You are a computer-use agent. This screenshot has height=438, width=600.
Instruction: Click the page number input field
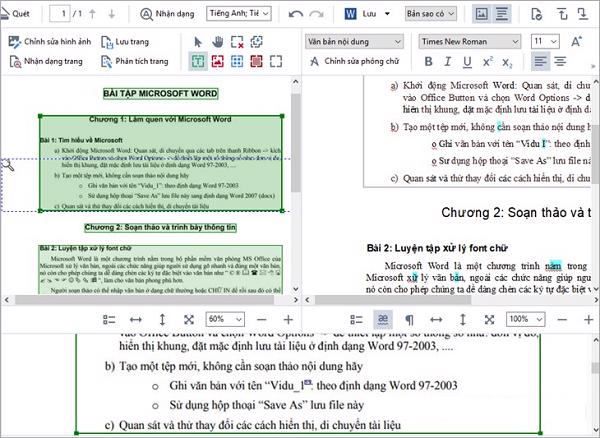pos(60,14)
